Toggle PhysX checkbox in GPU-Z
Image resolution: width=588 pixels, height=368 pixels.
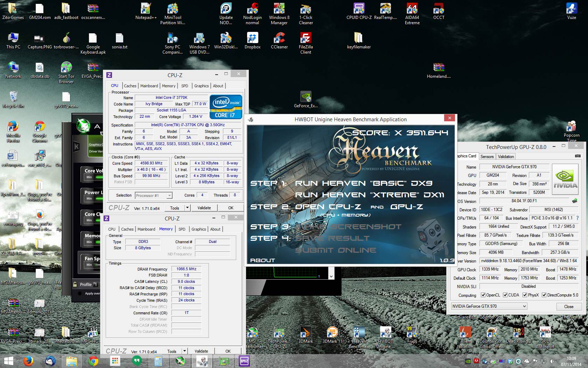(525, 295)
